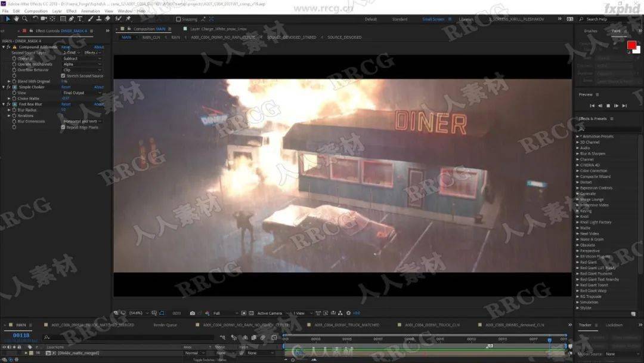This screenshot has height=363, width=644.
Task: Toggle the Snapping checkbox
Action: point(178,19)
